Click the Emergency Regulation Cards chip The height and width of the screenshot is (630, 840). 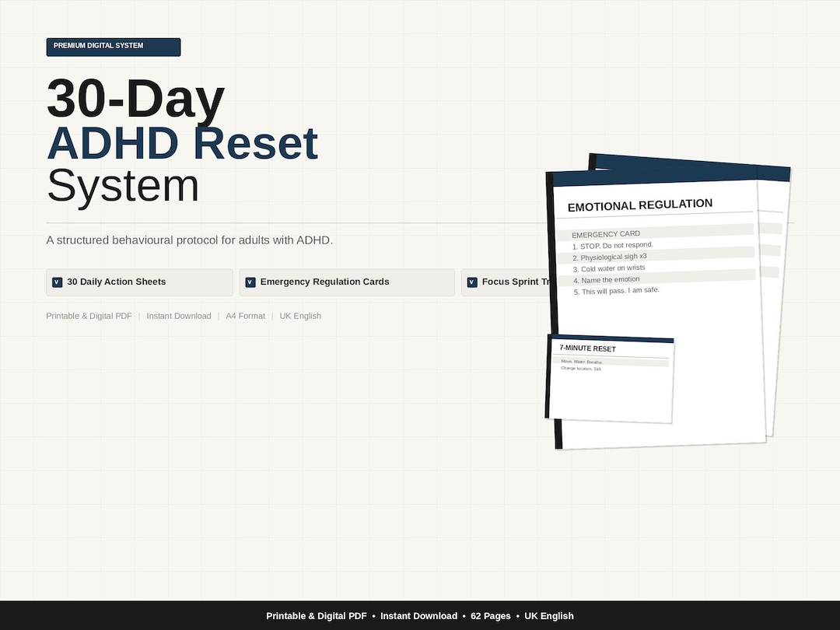tap(347, 282)
